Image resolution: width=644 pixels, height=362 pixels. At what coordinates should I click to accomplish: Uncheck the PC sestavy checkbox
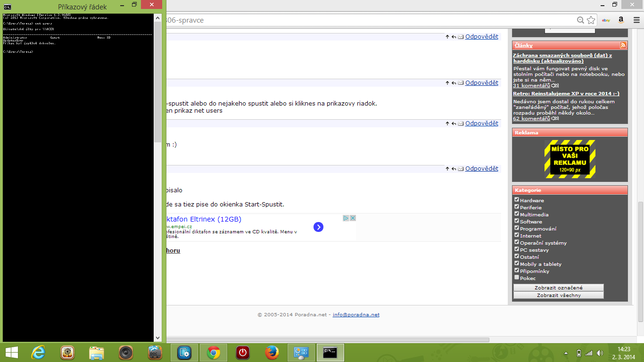[x=517, y=249]
